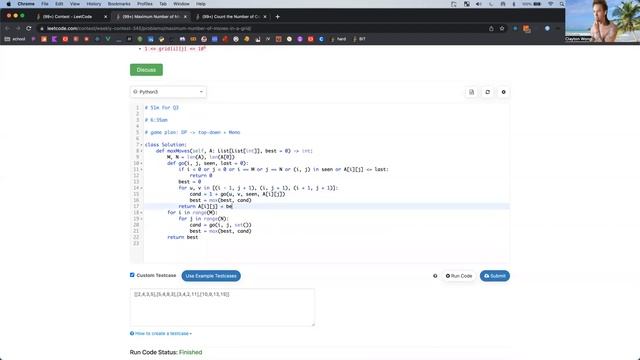Open the Python3 language dropdown
This screenshot has width=640, height=360.
[168, 92]
